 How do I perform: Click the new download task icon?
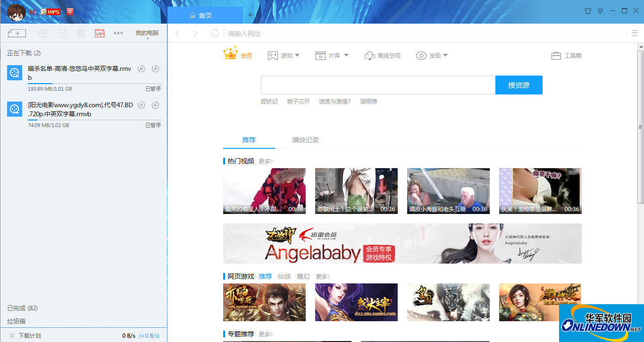point(17,33)
